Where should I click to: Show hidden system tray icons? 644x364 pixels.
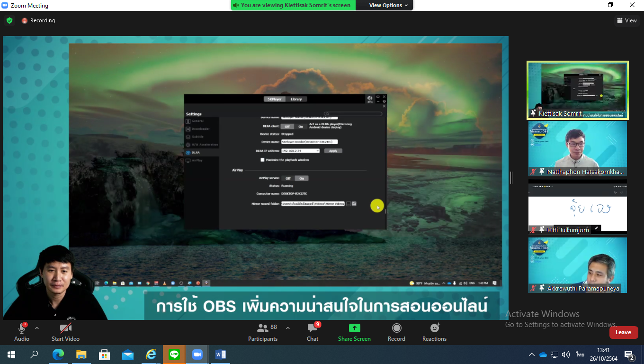pyautogui.click(x=532, y=355)
